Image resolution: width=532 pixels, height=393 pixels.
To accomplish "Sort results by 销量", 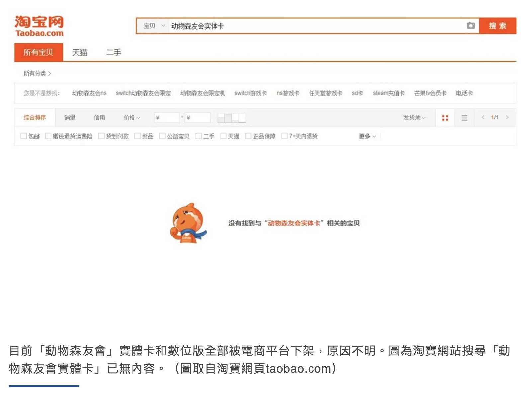I will pos(70,118).
